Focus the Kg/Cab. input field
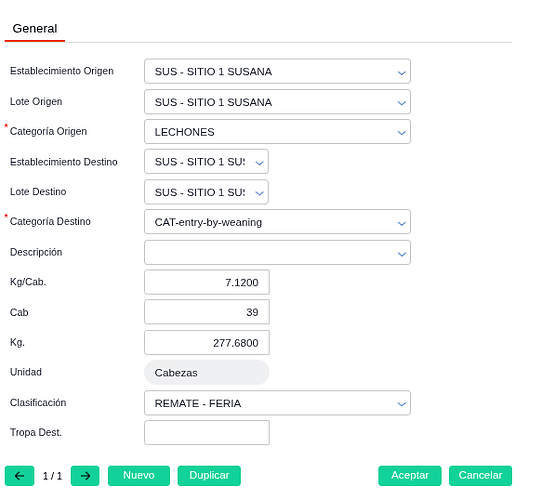The width and height of the screenshot is (554, 500). [x=207, y=282]
